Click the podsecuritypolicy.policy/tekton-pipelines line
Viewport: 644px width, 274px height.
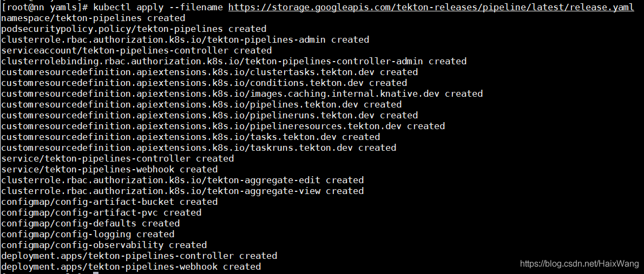(x=134, y=29)
